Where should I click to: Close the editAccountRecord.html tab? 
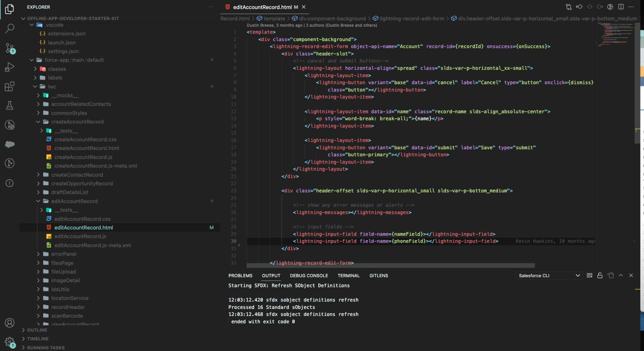[x=304, y=7]
